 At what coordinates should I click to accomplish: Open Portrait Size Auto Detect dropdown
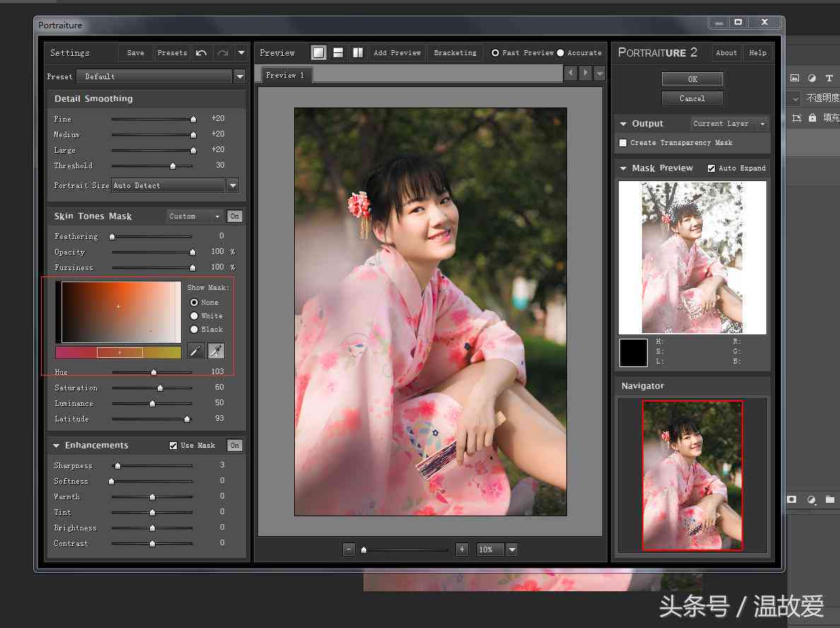point(233,186)
